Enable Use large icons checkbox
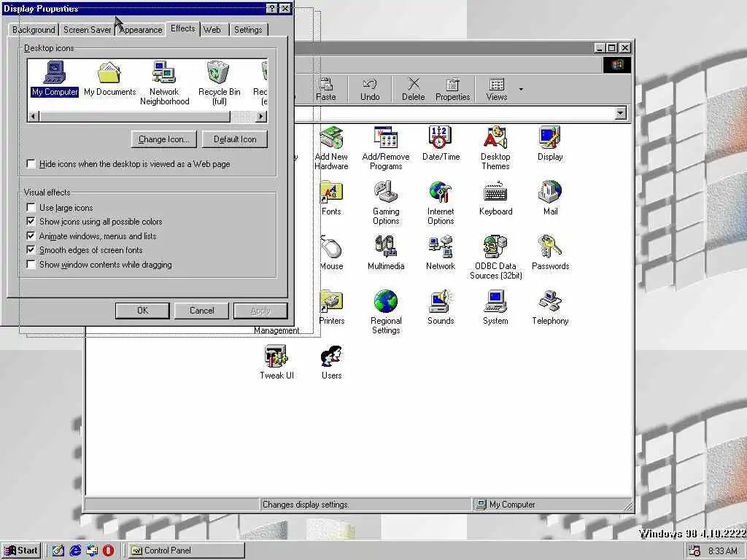The width and height of the screenshot is (747, 560). (31, 208)
